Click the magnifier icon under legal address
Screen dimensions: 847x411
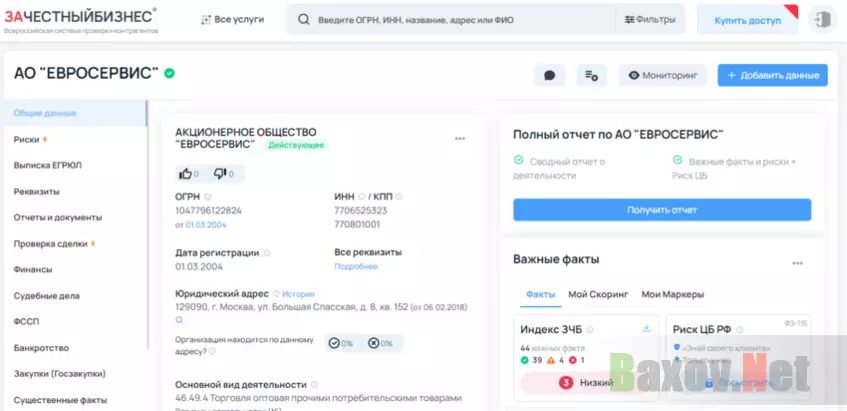point(179,320)
